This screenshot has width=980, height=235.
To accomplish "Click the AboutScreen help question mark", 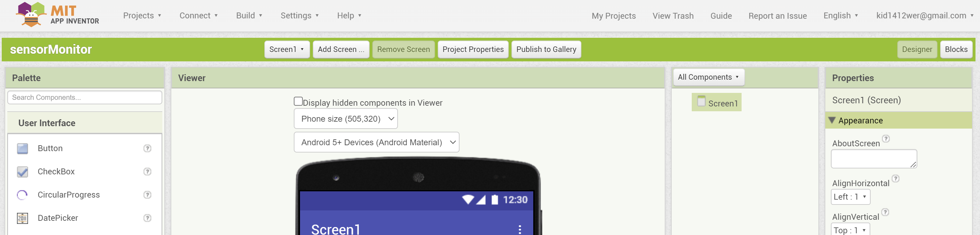I will coord(886,139).
